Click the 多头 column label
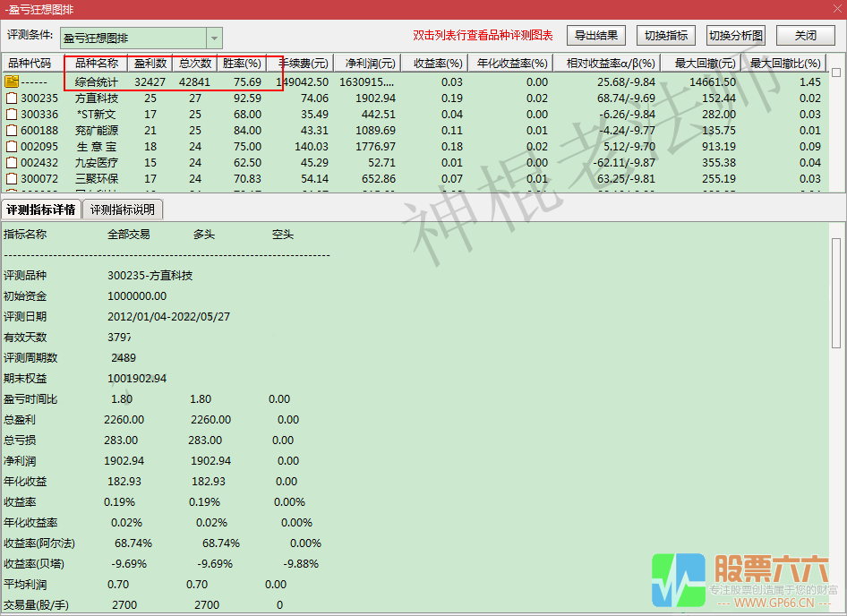This screenshot has width=847, height=616. pos(203,235)
